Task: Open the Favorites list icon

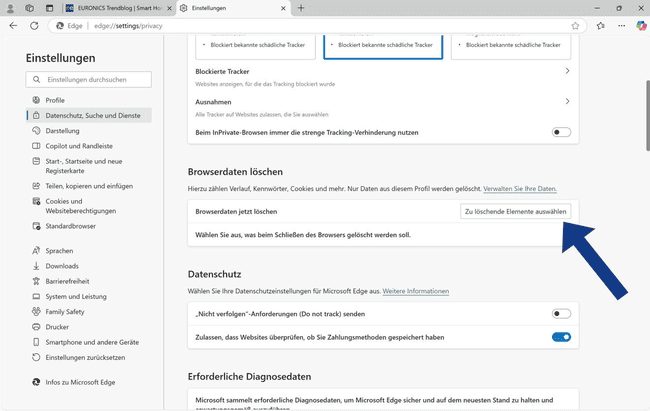Action: tap(601, 26)
